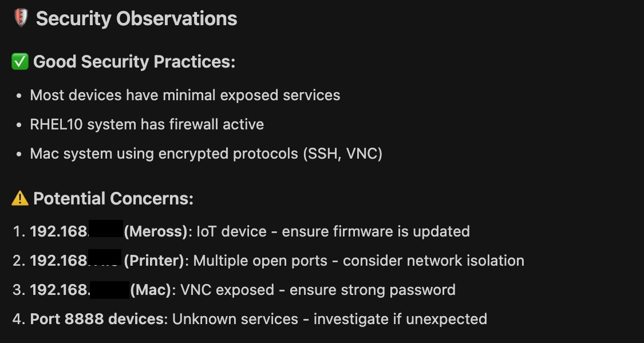Click 'ensure firmware is updated' text
This screenshot has height=343, width=644.
tap(376, 231)
